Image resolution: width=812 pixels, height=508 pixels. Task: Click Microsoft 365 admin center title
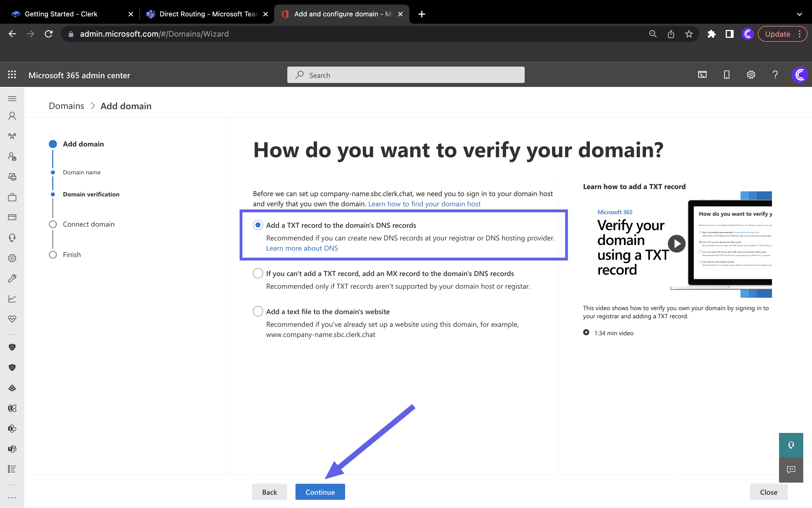click(x=79, y=75)
